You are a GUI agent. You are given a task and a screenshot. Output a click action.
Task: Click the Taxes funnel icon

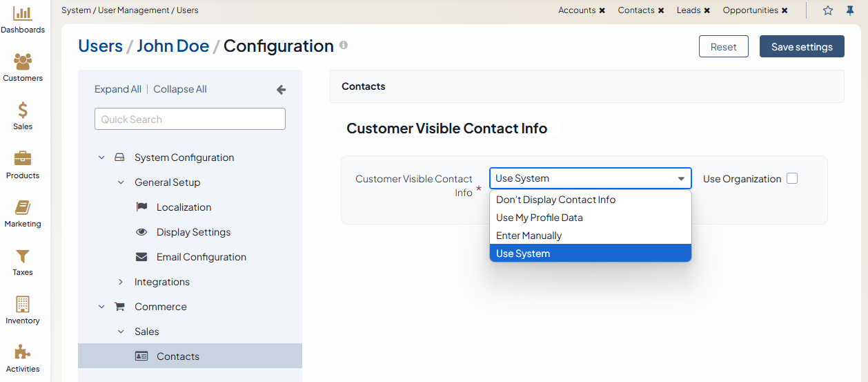click(x=23, y=256)
